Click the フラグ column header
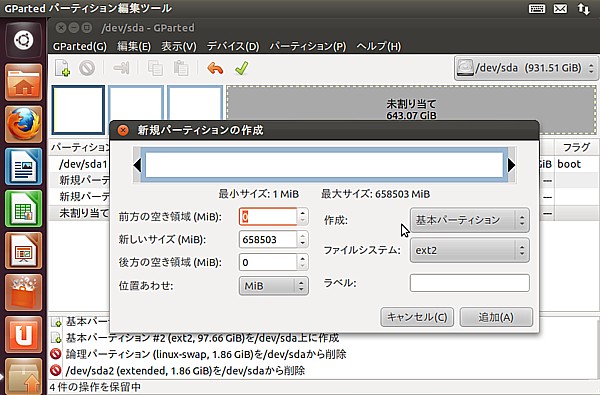 [577, 147]
